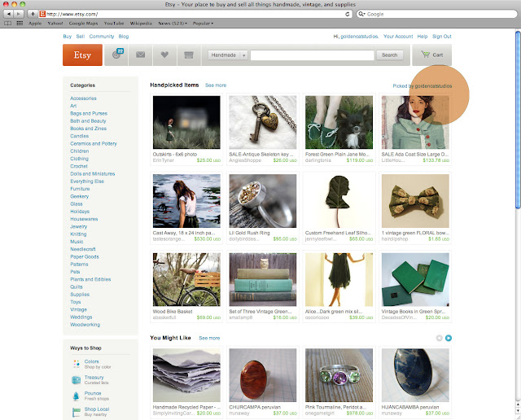Open the Wikipedia bookmark
This screenshot has height=420, width=521.
[x=141, y=24]
